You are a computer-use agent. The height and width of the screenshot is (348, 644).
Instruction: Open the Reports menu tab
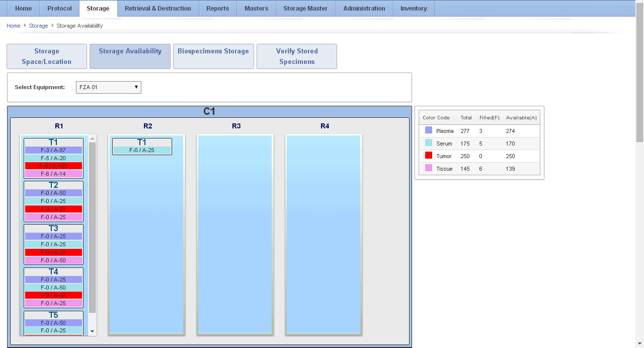tap(217, 9)
